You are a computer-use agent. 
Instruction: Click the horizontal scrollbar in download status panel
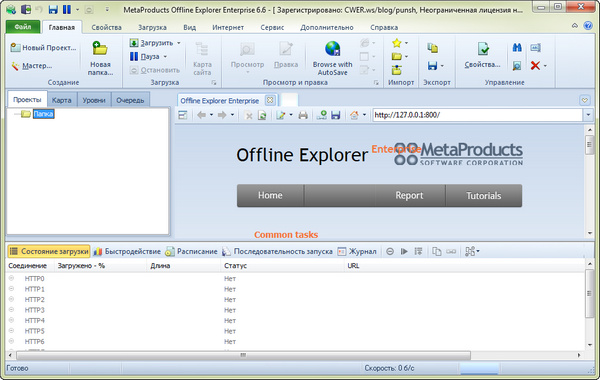pos(243,355)
